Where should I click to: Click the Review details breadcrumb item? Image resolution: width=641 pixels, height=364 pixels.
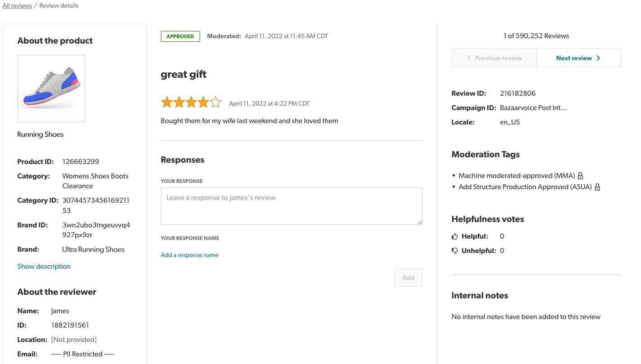(x=59, y=5)
